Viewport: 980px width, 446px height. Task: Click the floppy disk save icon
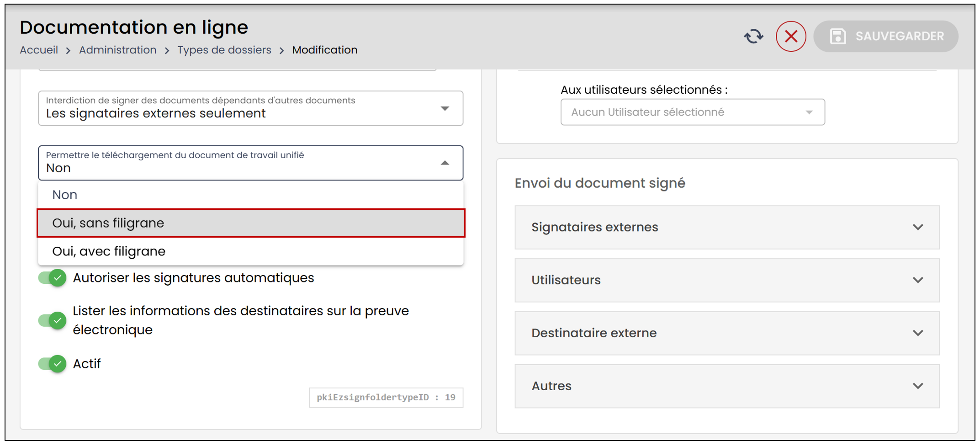(x=838, y=36)
